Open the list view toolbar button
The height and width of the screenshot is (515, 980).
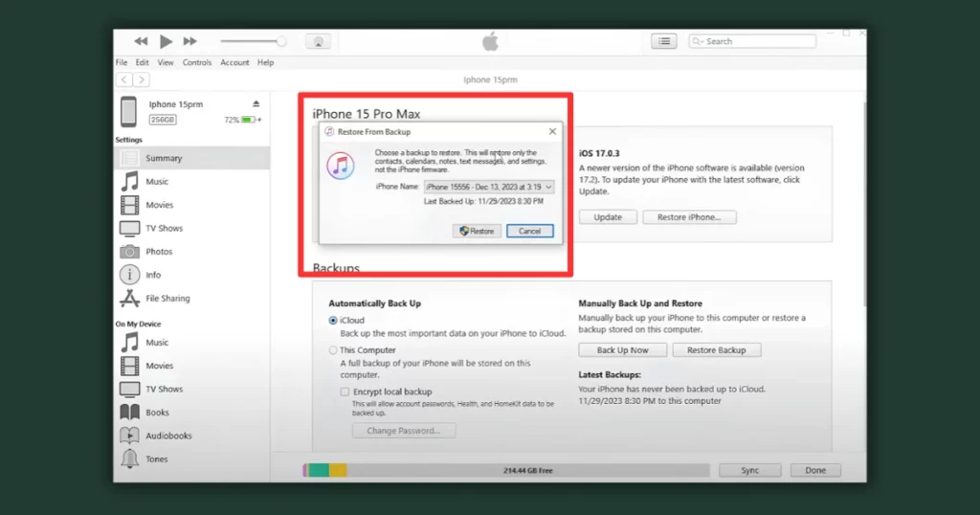coord(664,41)
